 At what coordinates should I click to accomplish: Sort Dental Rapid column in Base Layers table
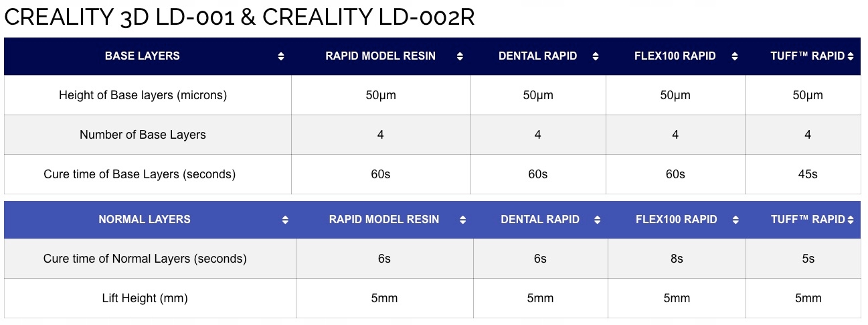(x=596, y=57)
